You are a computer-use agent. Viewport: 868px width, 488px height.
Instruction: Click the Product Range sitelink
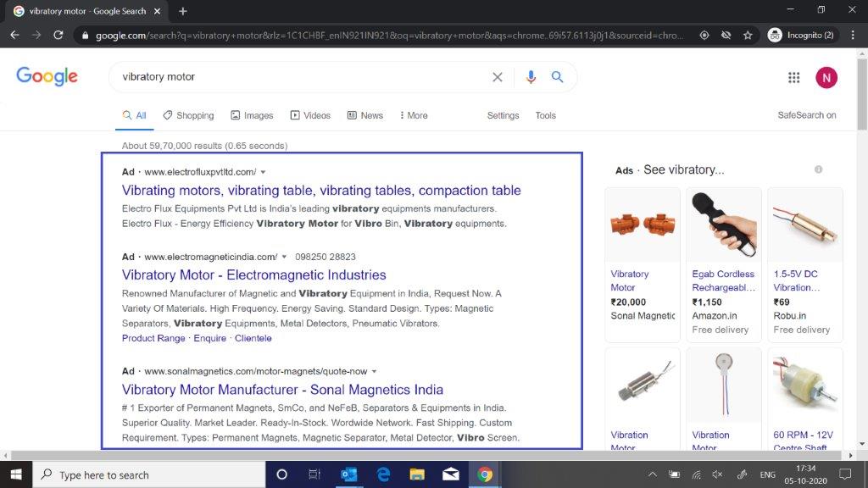click(153, 338)
